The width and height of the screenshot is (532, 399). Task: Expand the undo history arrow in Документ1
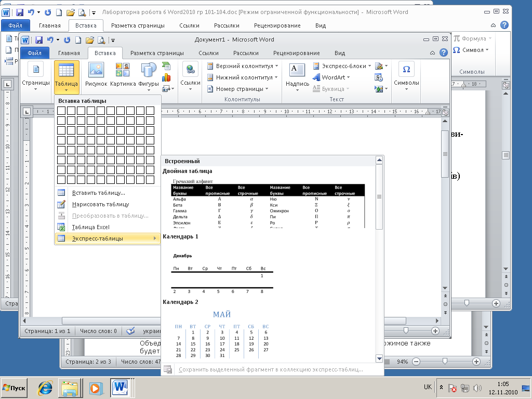(x=58, y=40)
